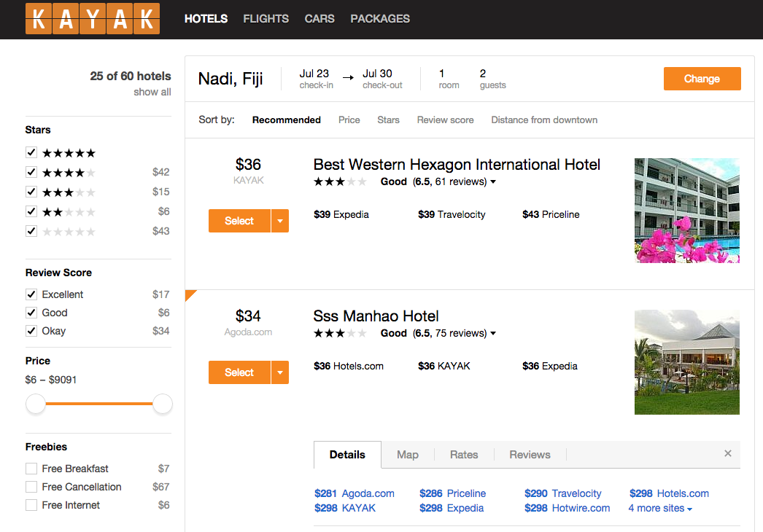Open the $298 KAYAK offer
Image resolution: width=763 pixels, height=532 pixels.
[345, 508]
